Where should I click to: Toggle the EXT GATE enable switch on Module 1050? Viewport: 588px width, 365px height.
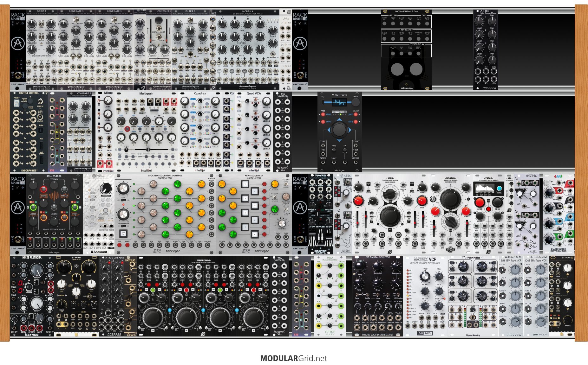tap(286, 184)
